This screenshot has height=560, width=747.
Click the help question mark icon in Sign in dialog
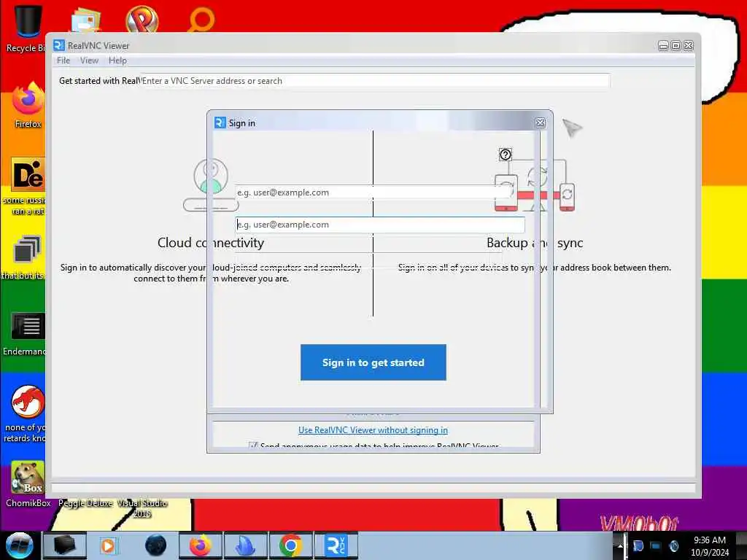click(x=506, y=155)
